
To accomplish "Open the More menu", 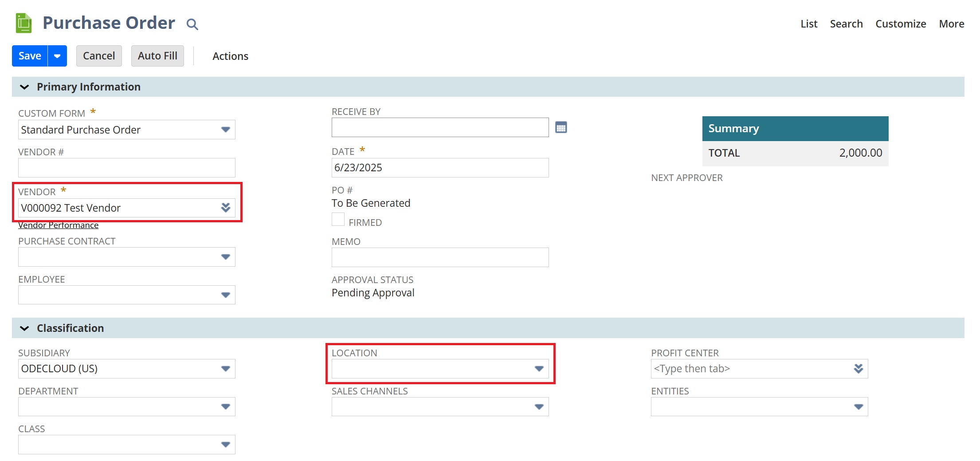I will point(951,24).
